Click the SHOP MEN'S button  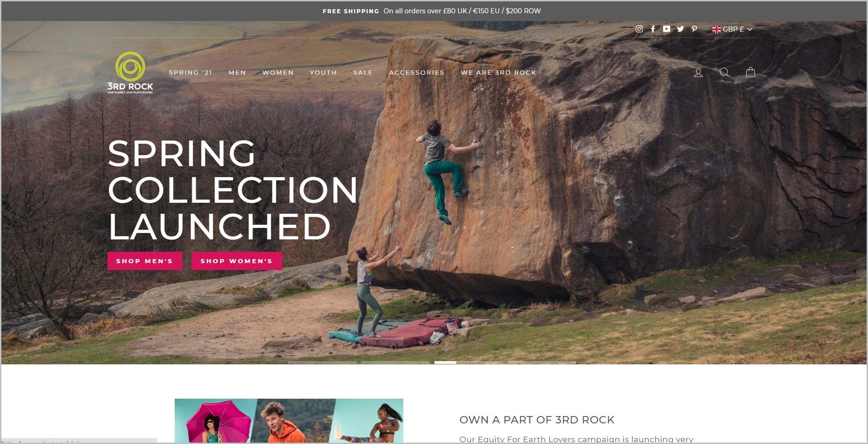coord(145,261)
